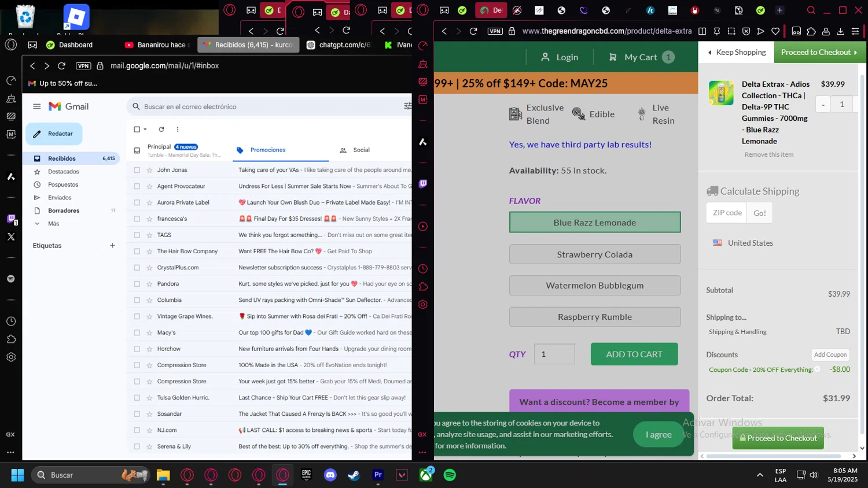
Task: Open File Explorer from the taskbar
Action: coord(163,475)
